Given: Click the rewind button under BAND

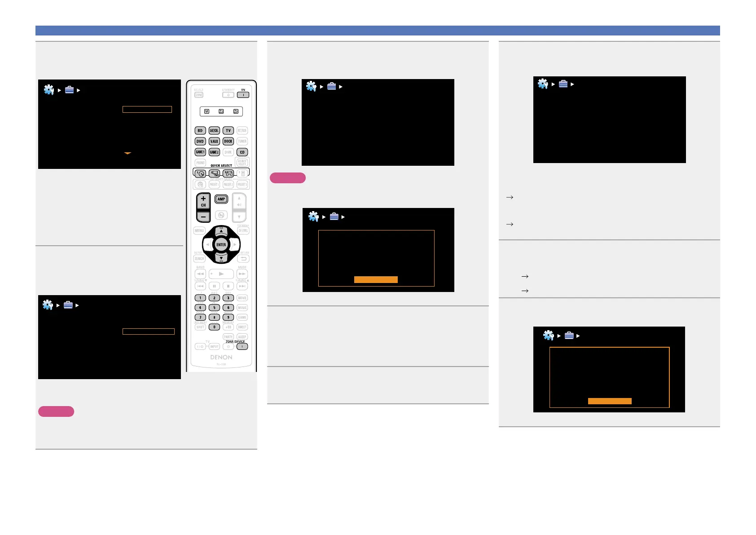Looking at the screenshot, I should point(200,274).
